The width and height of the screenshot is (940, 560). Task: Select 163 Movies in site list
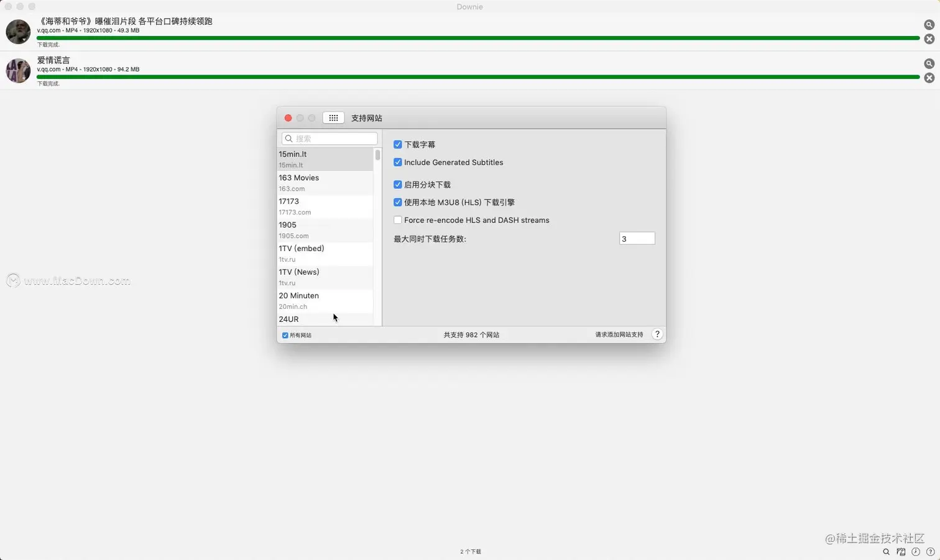[x=325, y=183]
